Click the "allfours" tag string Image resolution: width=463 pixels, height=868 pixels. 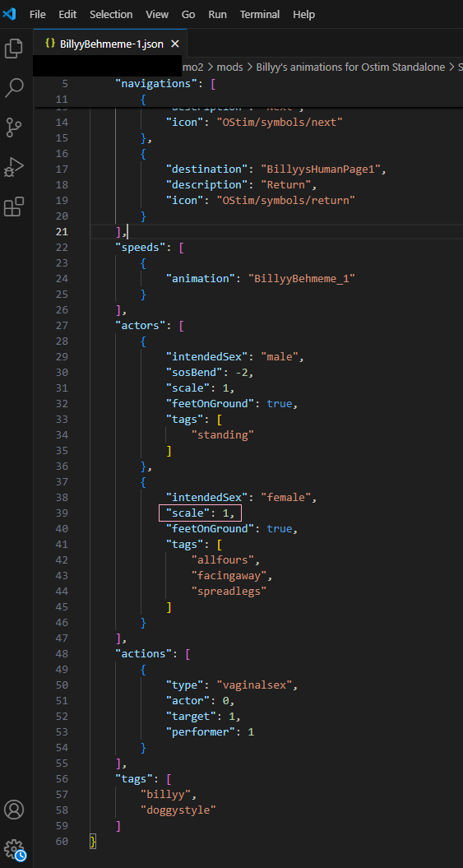(222, 559)
